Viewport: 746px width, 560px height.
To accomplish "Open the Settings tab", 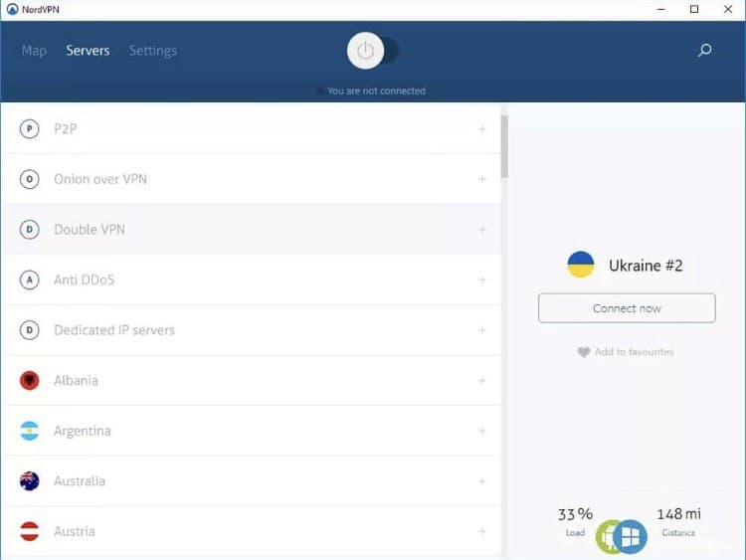I will pyautogui.click(x=153, y=51).
